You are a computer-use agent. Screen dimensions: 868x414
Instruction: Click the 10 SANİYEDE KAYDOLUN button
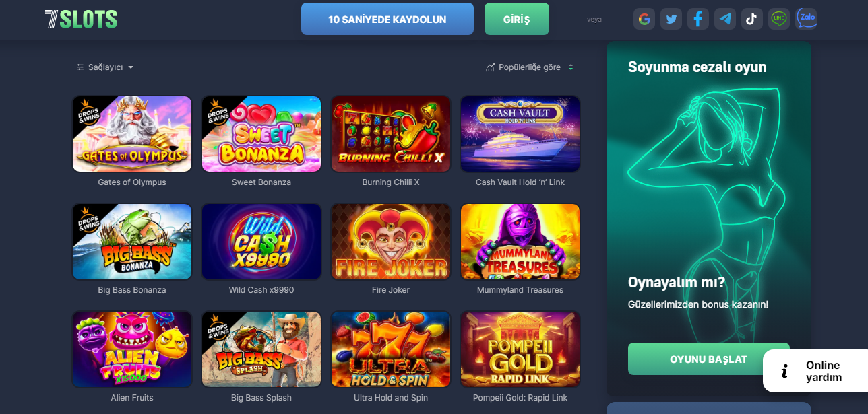(387, 19)
